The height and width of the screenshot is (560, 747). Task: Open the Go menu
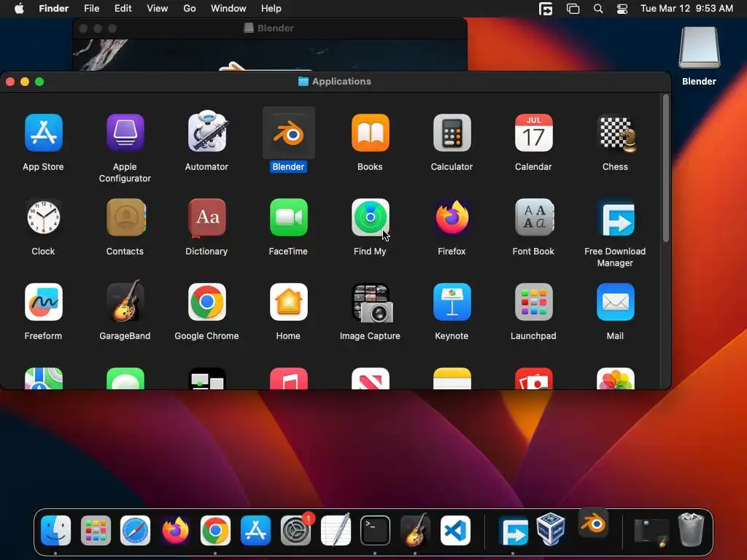190,9
